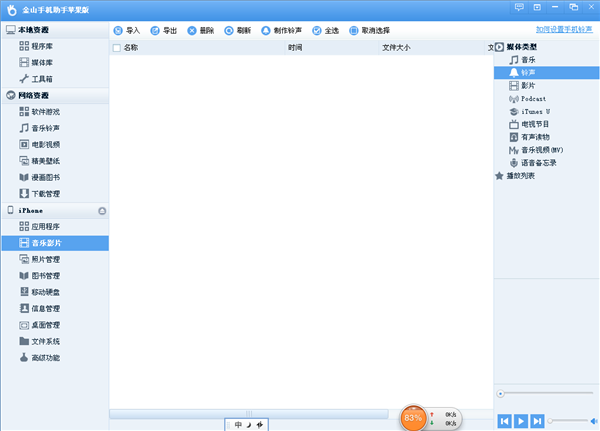Click the 全选 select all button
Image resolution: width=600 pixels, height=431 pixels.
pyautogui.click(x=326, y=31)
